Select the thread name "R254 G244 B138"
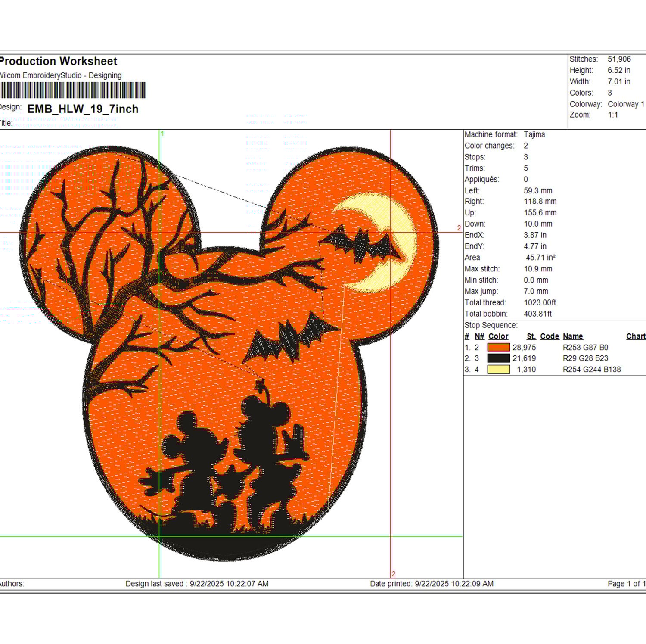 [592, 369]
